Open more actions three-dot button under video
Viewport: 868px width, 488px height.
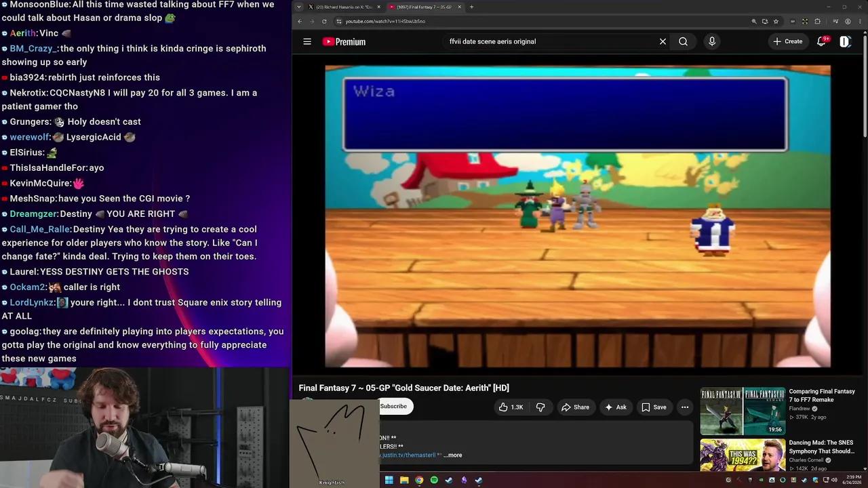click(685, 407)
